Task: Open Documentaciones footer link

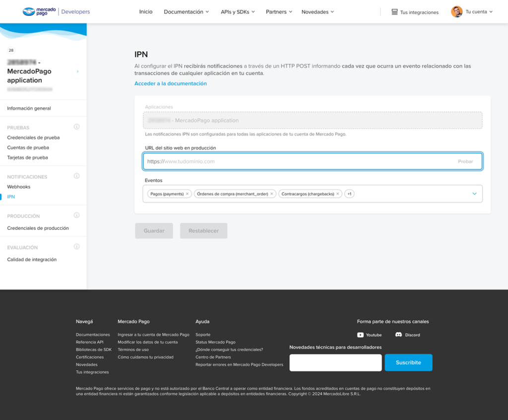Action: [93, 335]
